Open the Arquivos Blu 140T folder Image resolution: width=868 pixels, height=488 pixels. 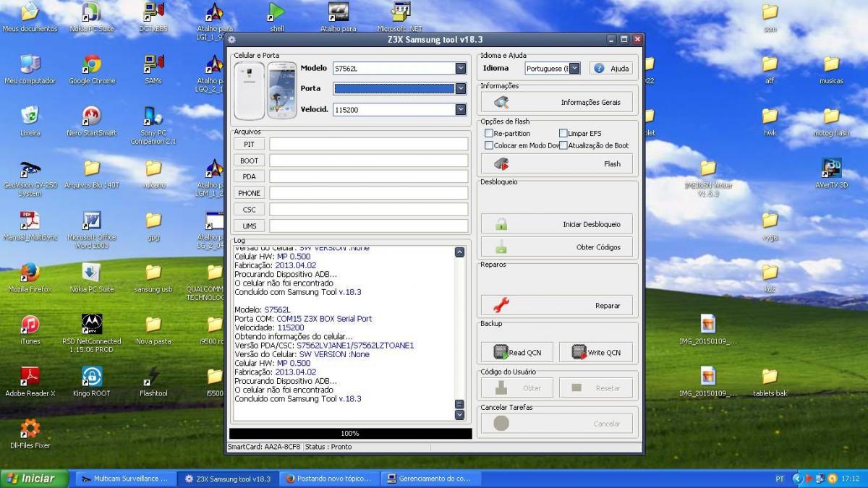[92, 174]
